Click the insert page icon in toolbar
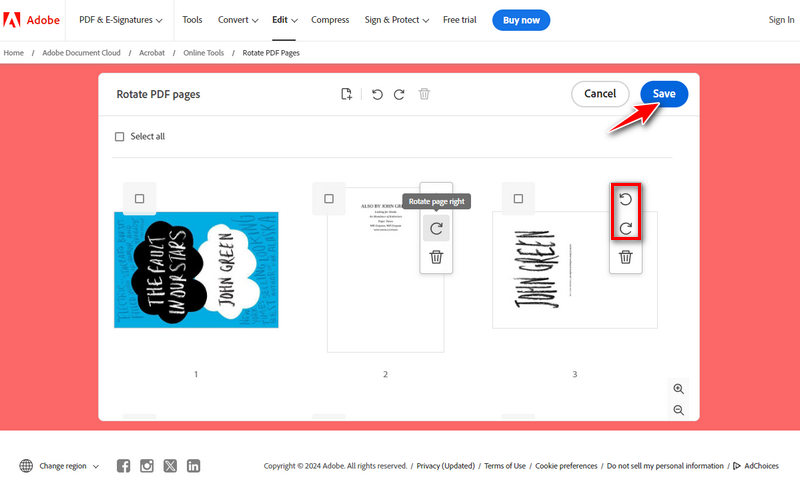The height and width of the screenshot is (480, 800). [x=346, y=94]
